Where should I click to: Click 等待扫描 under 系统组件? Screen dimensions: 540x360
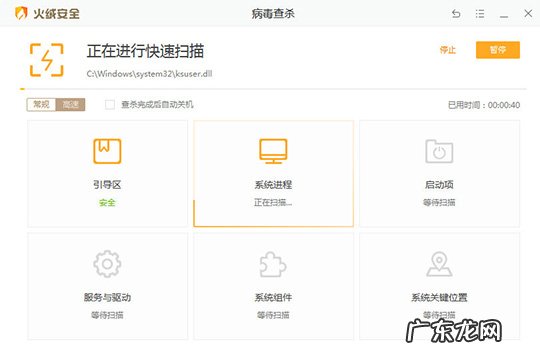click(273, 315)
